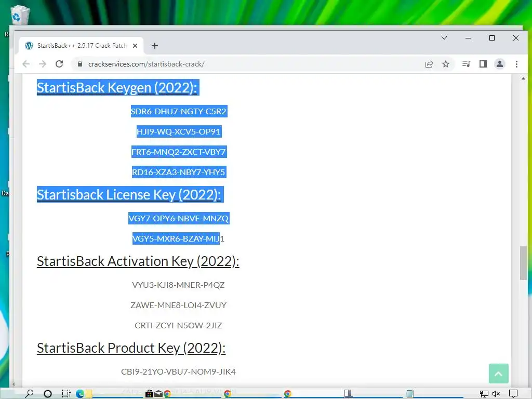Viewport: 532px width, 399px height.
Task: Launch Microsoft Edge from taskbar
Action: point(80,394)
